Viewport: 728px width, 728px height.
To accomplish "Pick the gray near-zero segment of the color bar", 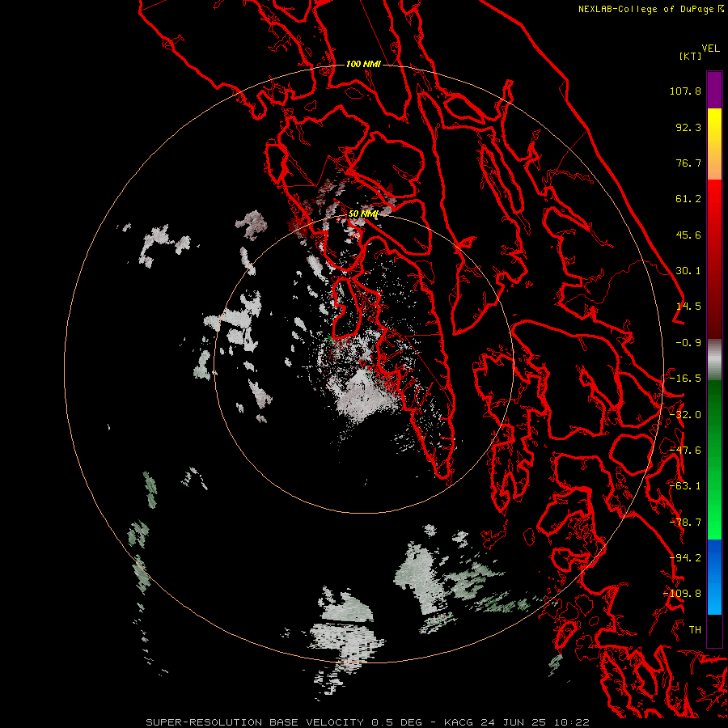I will pyautogui.click(x=714, y=360).
